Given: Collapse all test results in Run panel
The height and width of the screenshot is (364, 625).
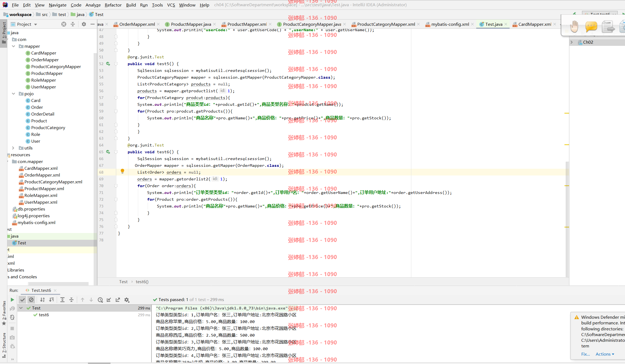Looking at the screenshot, I should (x=71, y=300).
